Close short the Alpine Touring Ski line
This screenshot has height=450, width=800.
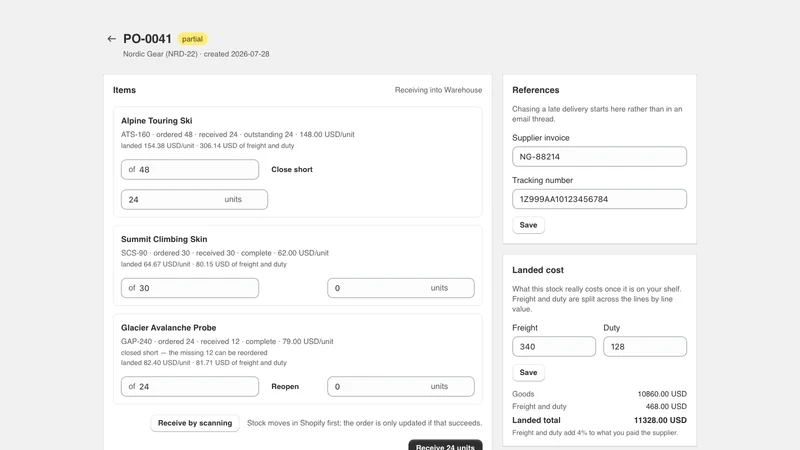tap(292, 169)
